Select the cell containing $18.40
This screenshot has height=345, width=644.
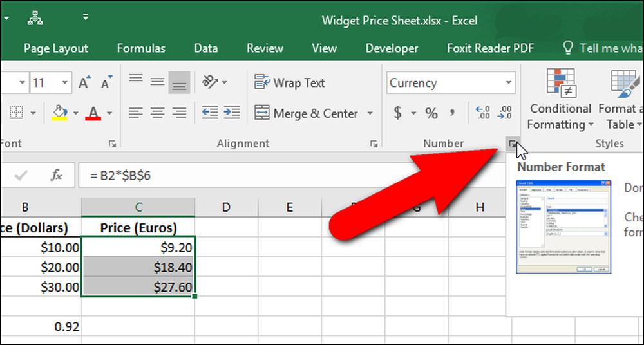[138, 267]
